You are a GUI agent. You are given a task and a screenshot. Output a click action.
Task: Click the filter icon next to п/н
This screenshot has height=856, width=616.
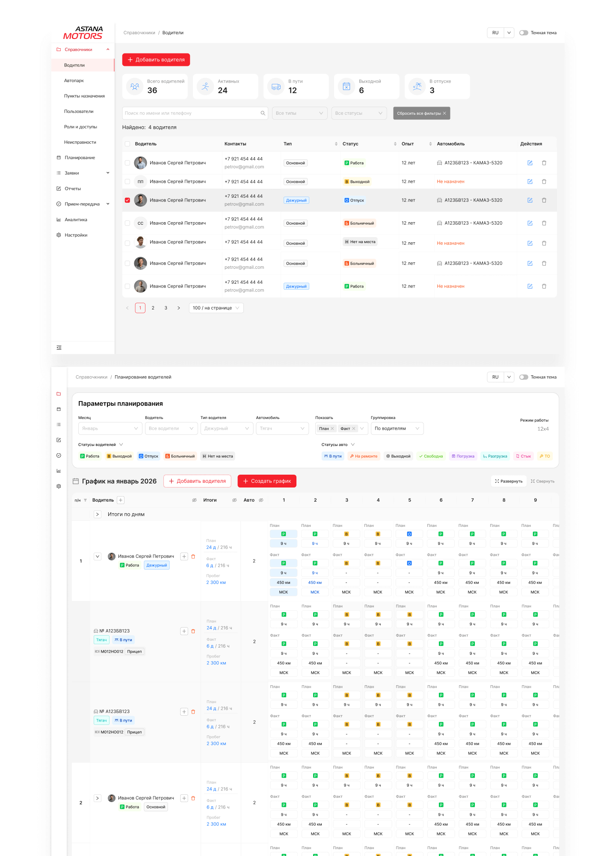pos(85,500)
